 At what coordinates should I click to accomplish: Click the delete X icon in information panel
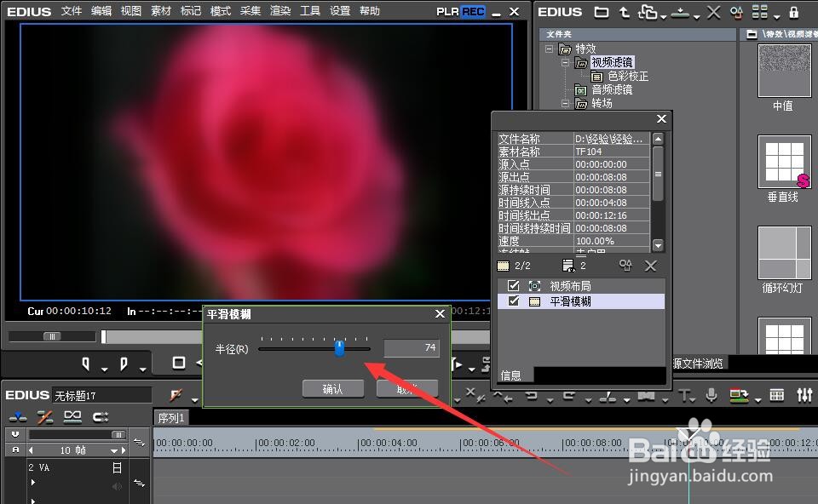coord(650,266)
